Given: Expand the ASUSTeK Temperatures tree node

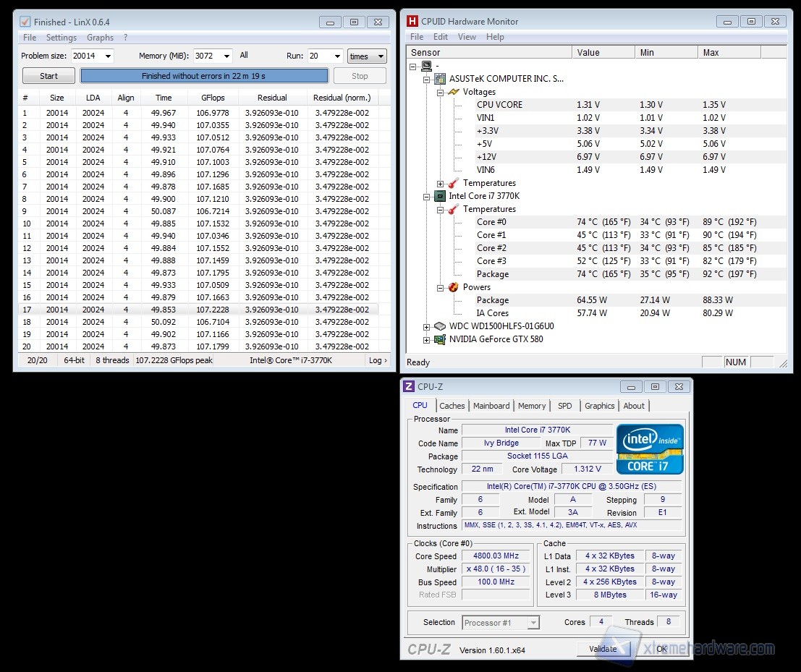Looking at the screenshot, I should point(440,184).
